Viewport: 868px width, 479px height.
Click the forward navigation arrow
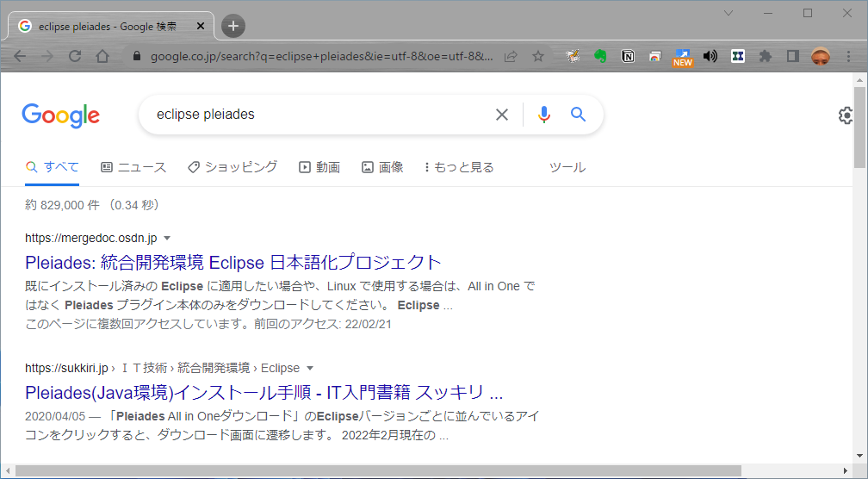point(47,56)
